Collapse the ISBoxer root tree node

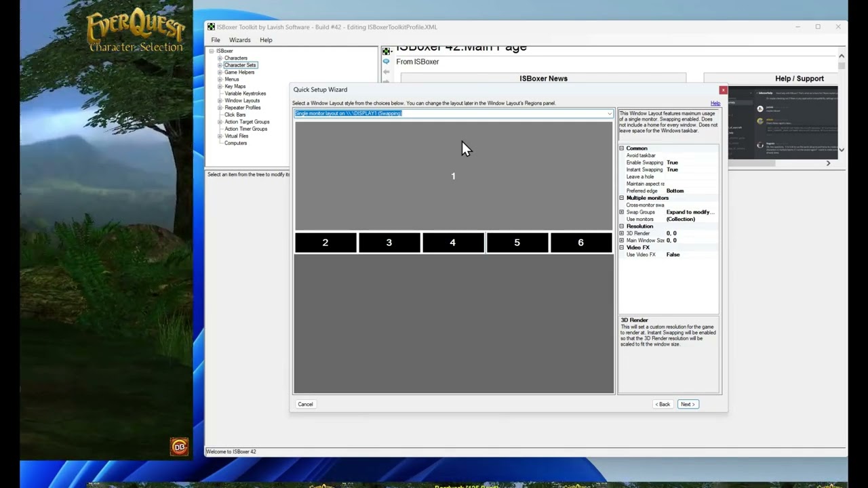(212, 51)
